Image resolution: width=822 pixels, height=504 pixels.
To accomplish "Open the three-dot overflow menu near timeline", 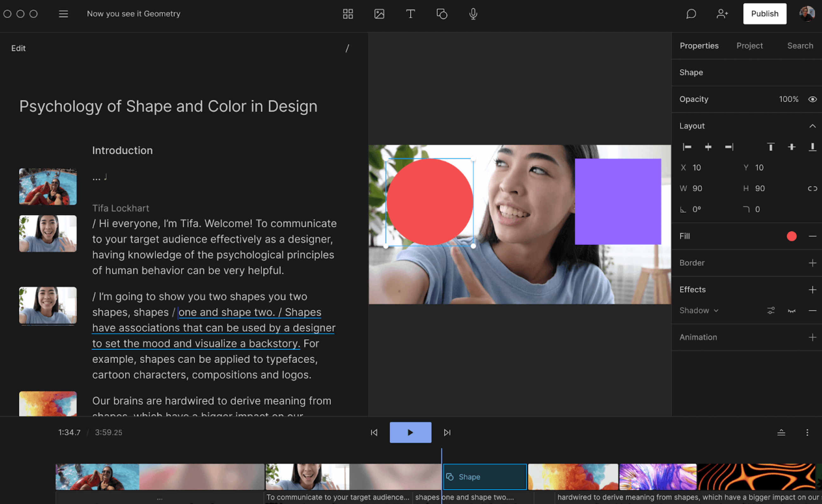I will coord(807,432).
